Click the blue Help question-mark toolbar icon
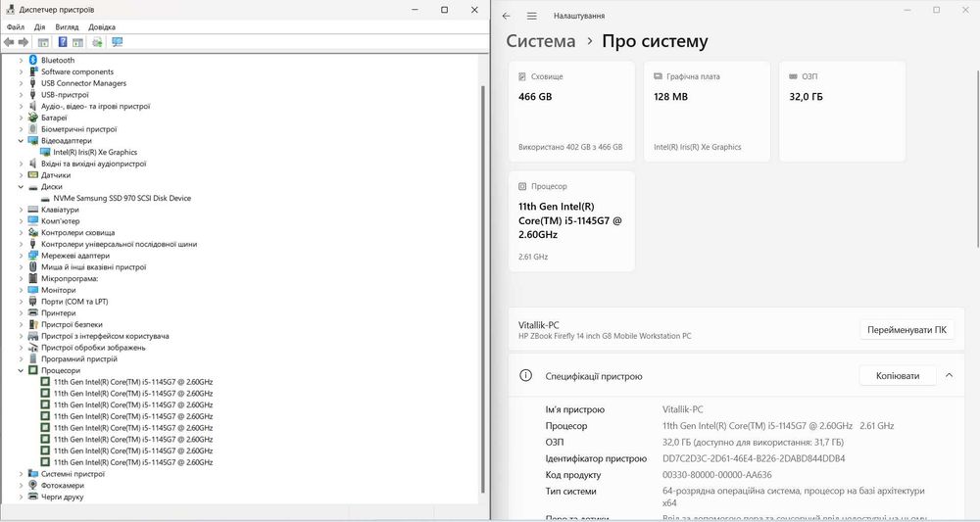 pos(63,42)
